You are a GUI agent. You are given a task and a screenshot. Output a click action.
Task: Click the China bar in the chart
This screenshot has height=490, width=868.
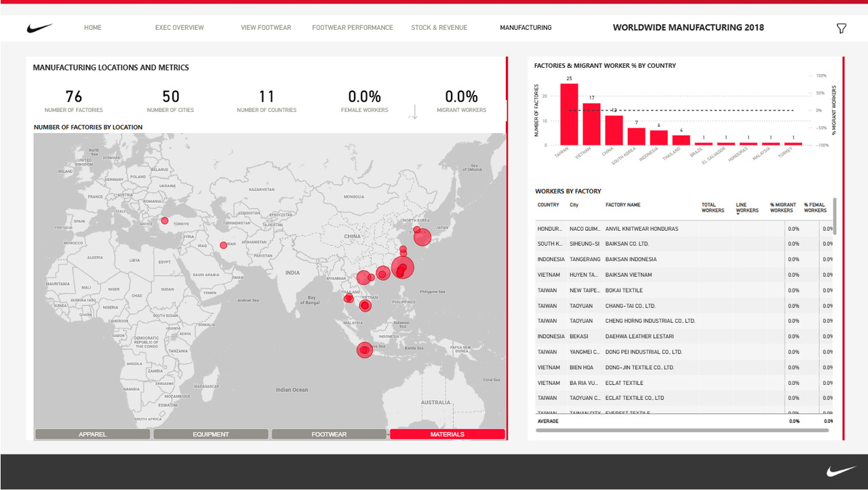click(x=614, y=130)
